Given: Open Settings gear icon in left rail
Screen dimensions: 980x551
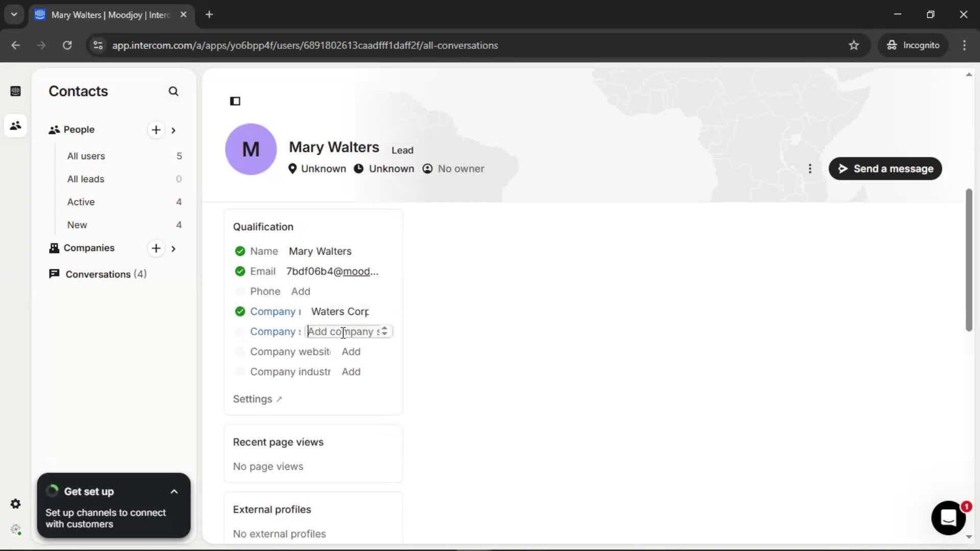Looking at the screenshot, I should coord(15,504).
